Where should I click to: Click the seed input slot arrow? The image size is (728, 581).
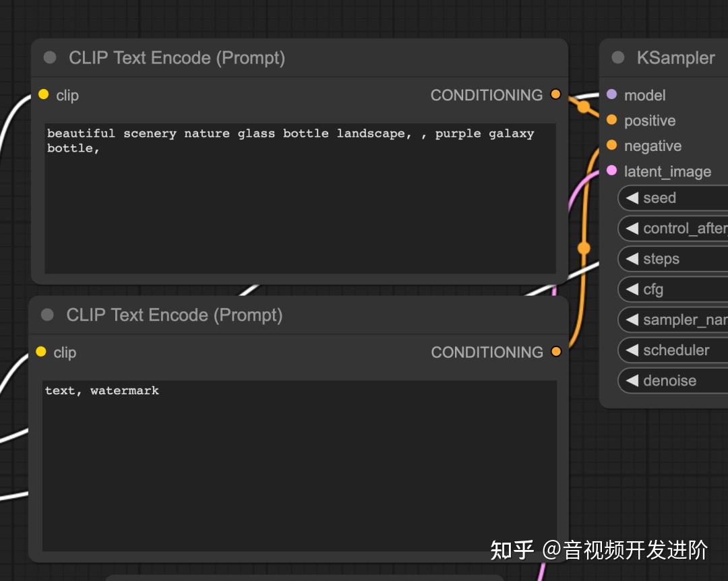[632, 197]
